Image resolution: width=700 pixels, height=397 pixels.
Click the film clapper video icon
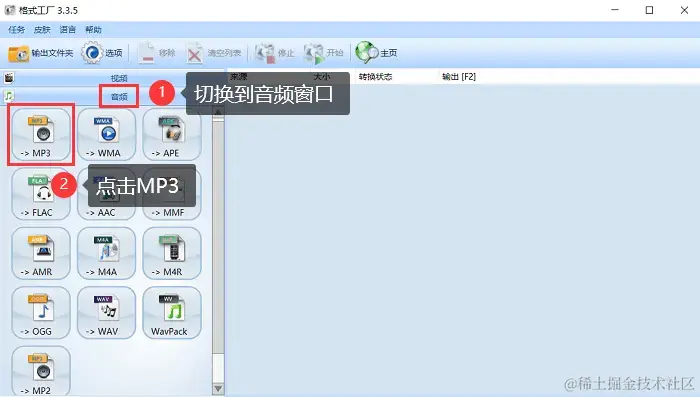[x=9, y=78]
